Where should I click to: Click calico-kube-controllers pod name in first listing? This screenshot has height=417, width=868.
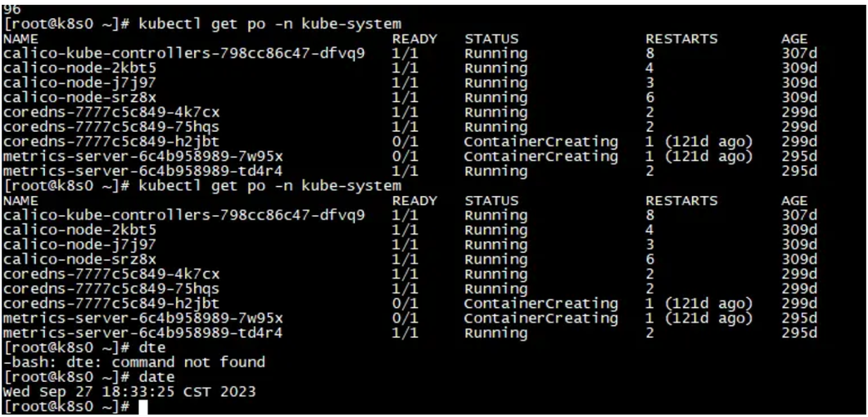coord(184,53)
